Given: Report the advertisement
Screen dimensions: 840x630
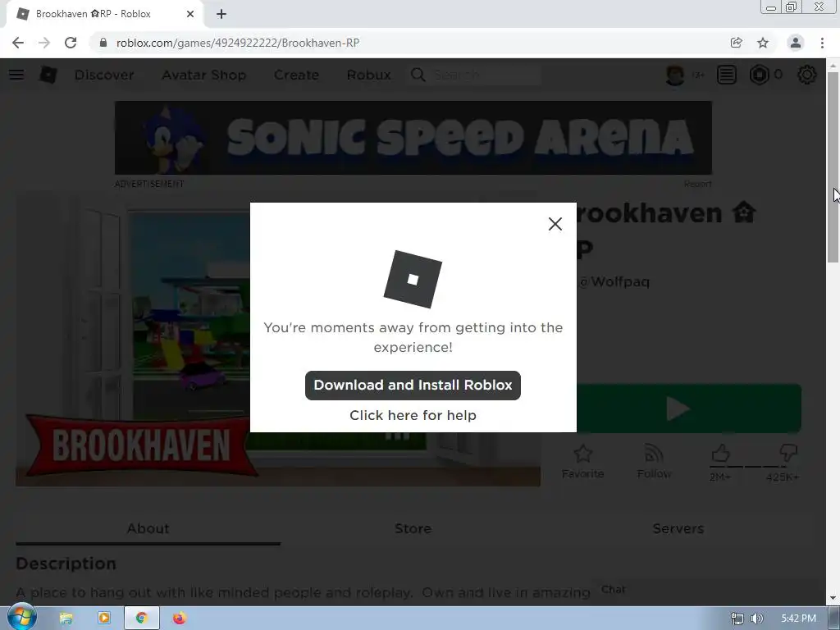Looking at the screenshot, I should click(697, 184).
